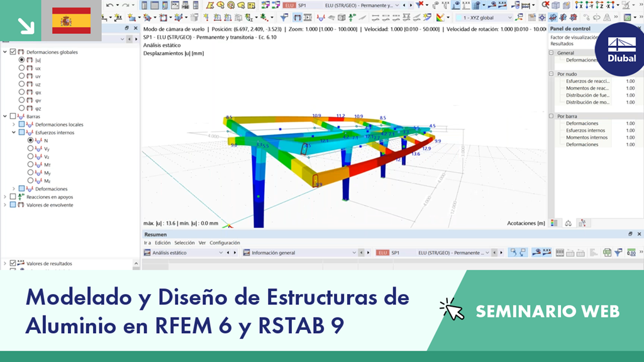The width and height of the screenshot is (644, 362).
Task: Open the Edición menu in Resumen
Action: 163,243
